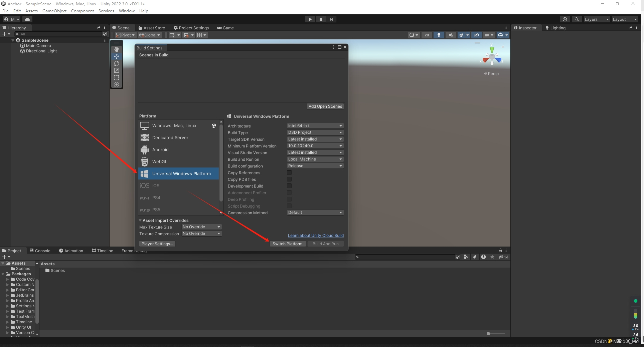Viewport: 644px width, 347px height.
Task: Switch to the Asset Store tab
Action: 152,28
